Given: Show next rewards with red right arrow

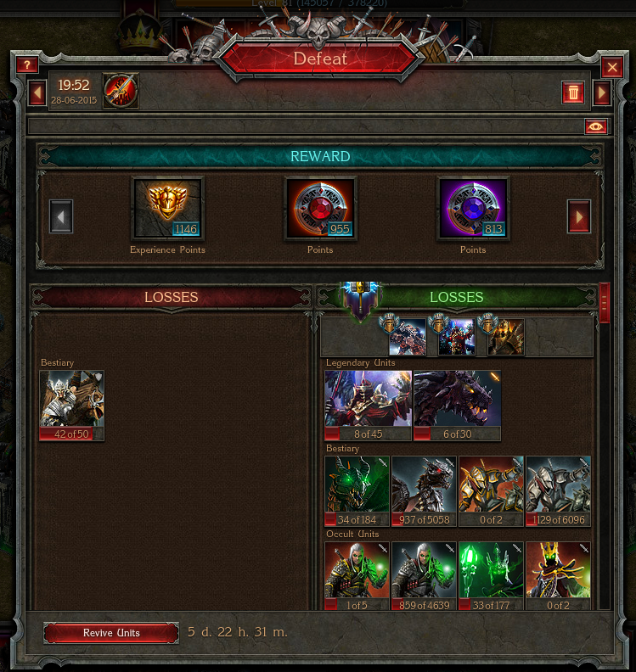Looking at the screenshot, I should [579, 216].
